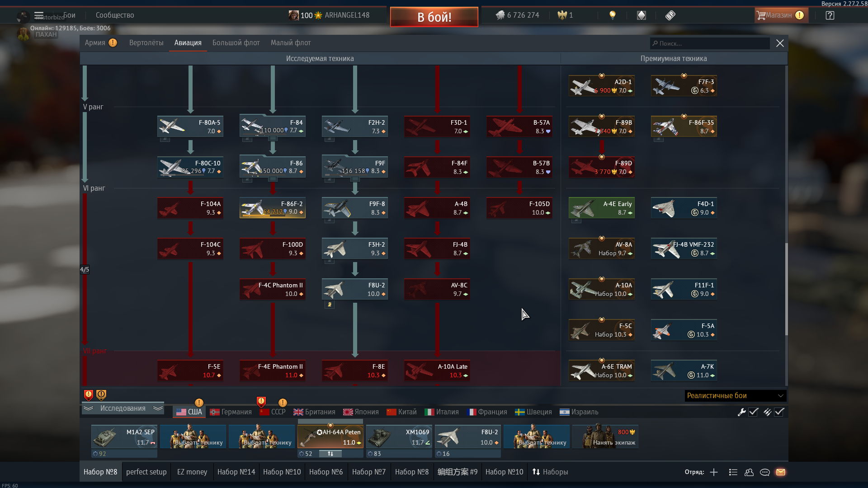Image resolution: width=868 pixels, height=488 pixels.
Task: Select the XM1069 crew slot
Action: click(399, 436)
